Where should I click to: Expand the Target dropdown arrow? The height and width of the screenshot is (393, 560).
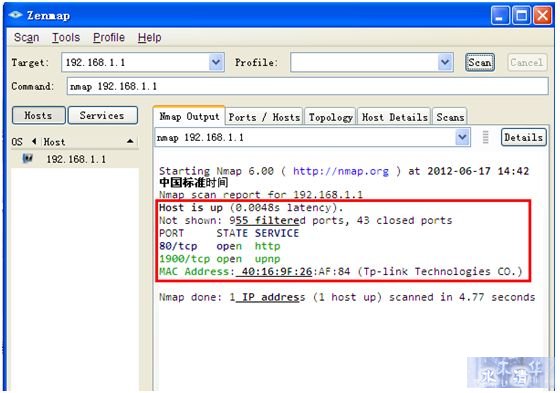pos(216,63)
